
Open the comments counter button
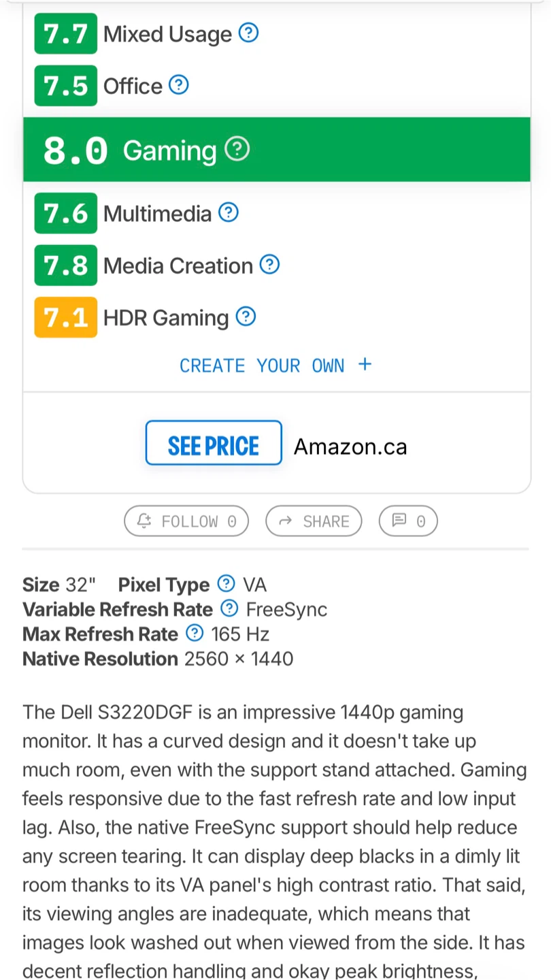point(408,521)
